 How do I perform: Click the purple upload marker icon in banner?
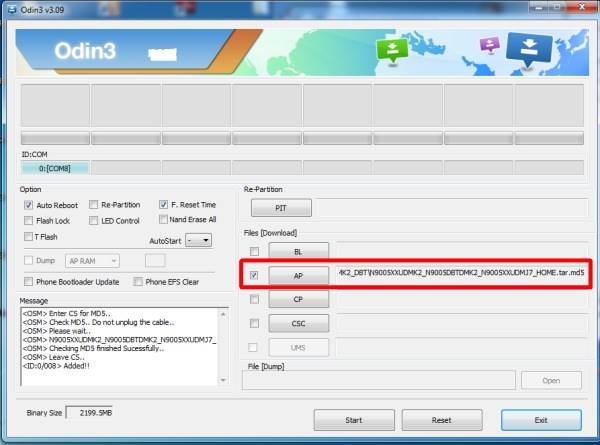[490, 44]
